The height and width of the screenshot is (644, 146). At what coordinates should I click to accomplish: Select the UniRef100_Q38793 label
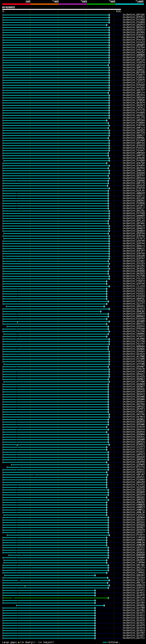click(133, 588)
